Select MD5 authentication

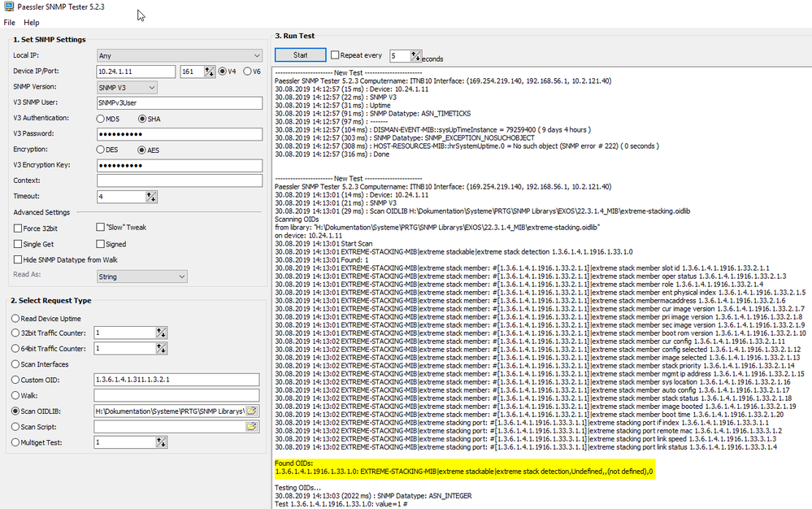[101, 119]
